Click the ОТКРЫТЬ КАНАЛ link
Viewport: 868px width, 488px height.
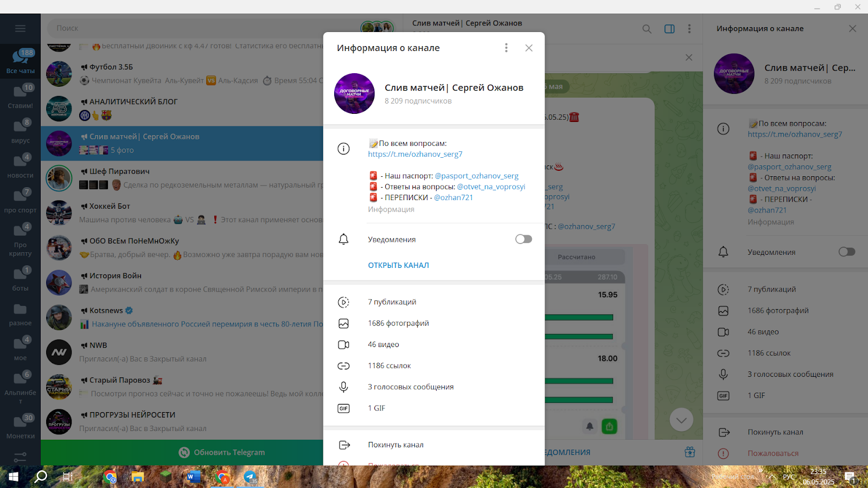398,265
